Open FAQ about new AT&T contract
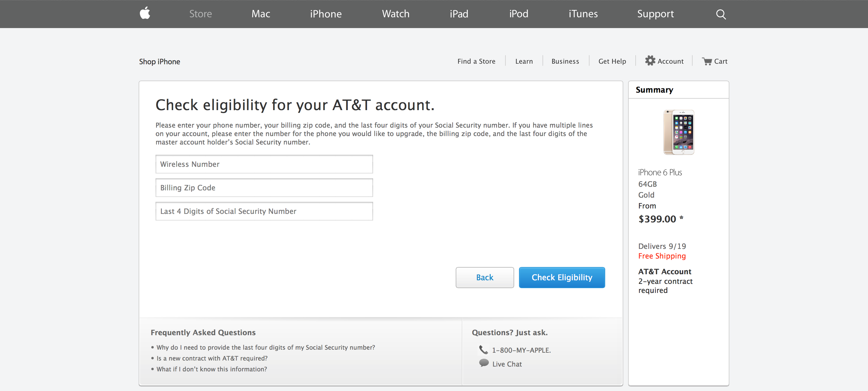The width and height of the screenshot is (868, 391). (x=212, y=358)
